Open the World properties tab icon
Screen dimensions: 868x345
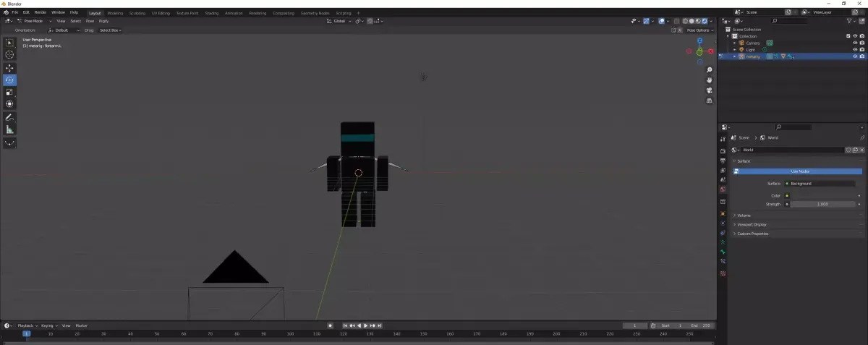[x=723, y=189]
